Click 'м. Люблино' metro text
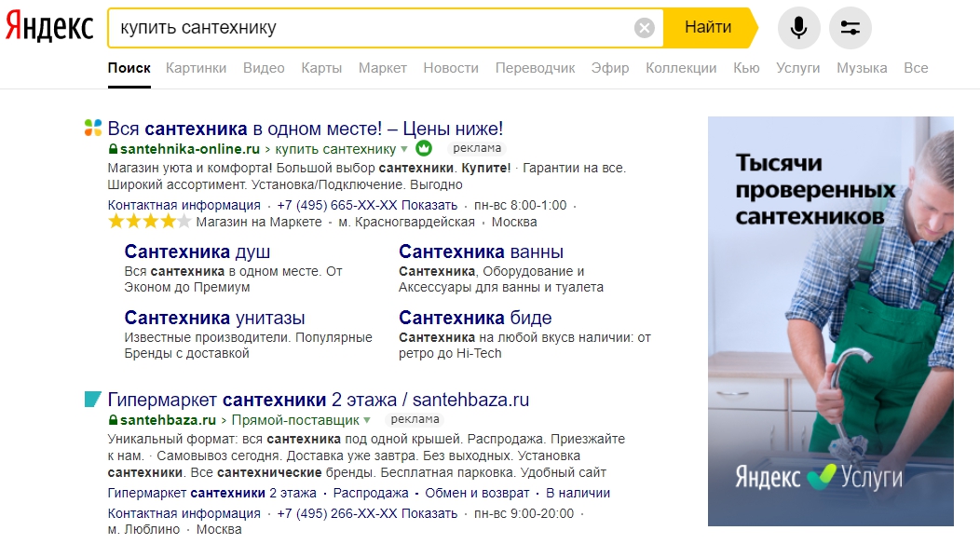The image size is (980, 544). pos(143,530)
